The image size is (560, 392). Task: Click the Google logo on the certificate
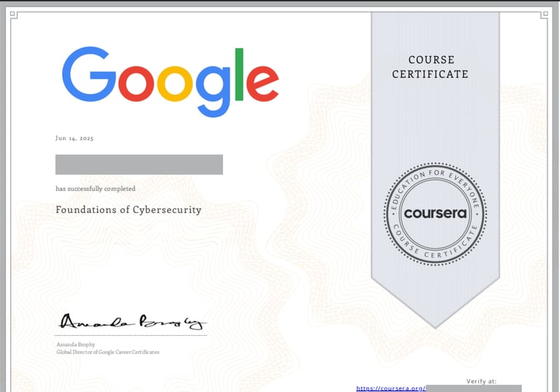[x=170, y=82]
